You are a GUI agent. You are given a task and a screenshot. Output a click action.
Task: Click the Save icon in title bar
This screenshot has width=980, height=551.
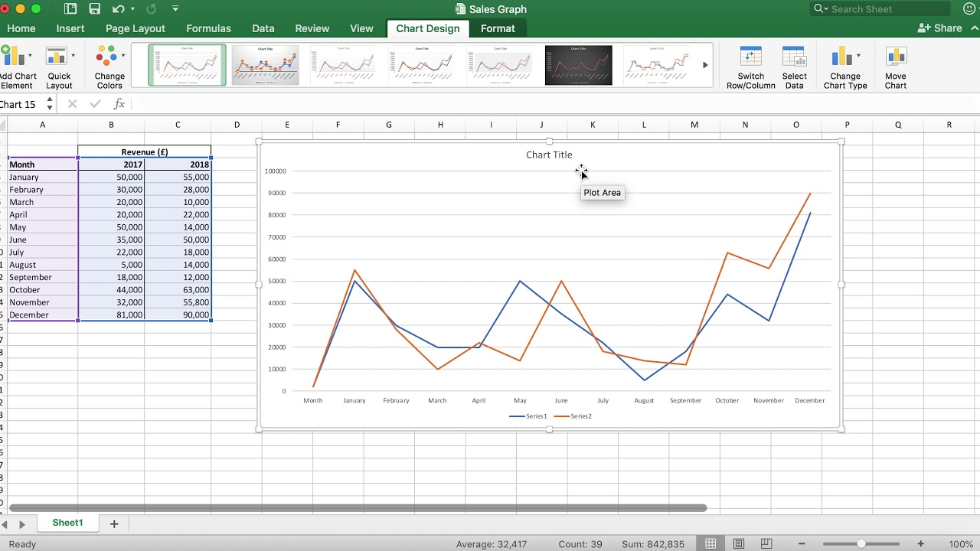(x=95, y=9)
